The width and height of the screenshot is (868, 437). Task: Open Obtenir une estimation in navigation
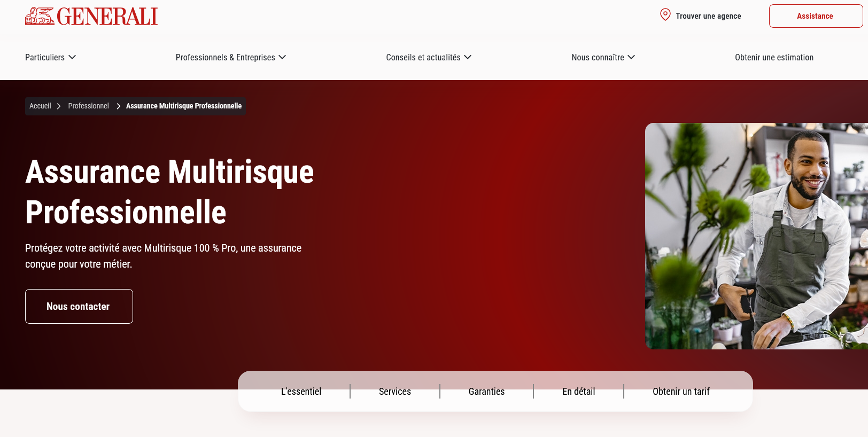pyautogui.click(x=773, y=57)
